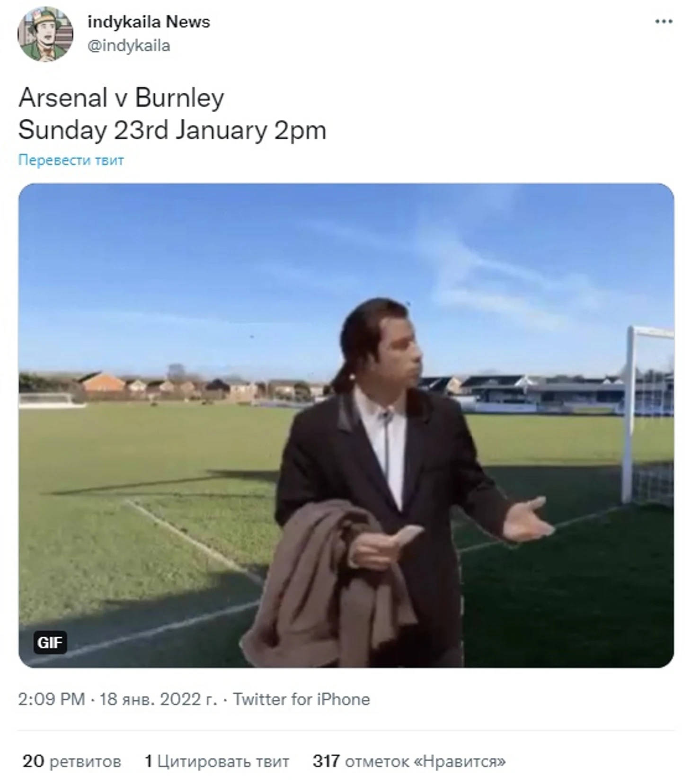This screenshot has width=691, height=784.
Task: Click the 18 янв. 2022 г. date
Action: click(158, 699)
